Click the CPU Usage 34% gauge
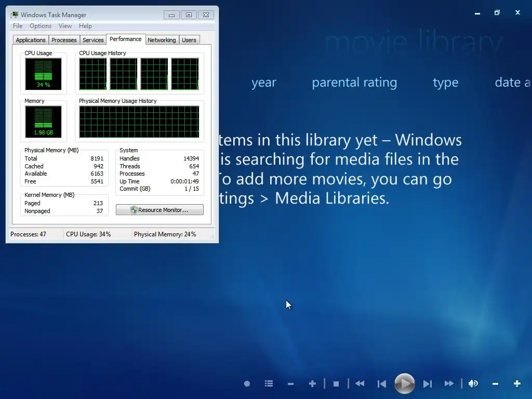This screenshot has height=399, width=532. 44,74
